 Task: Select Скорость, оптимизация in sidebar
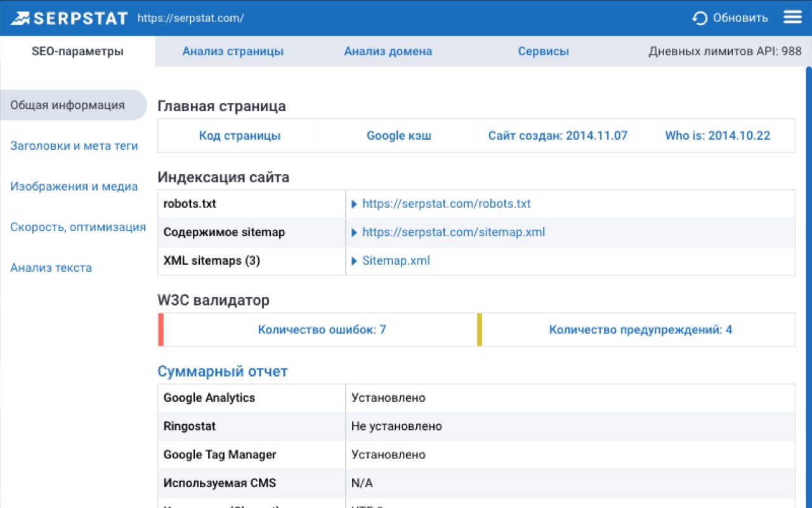click(x=78, y=227)
